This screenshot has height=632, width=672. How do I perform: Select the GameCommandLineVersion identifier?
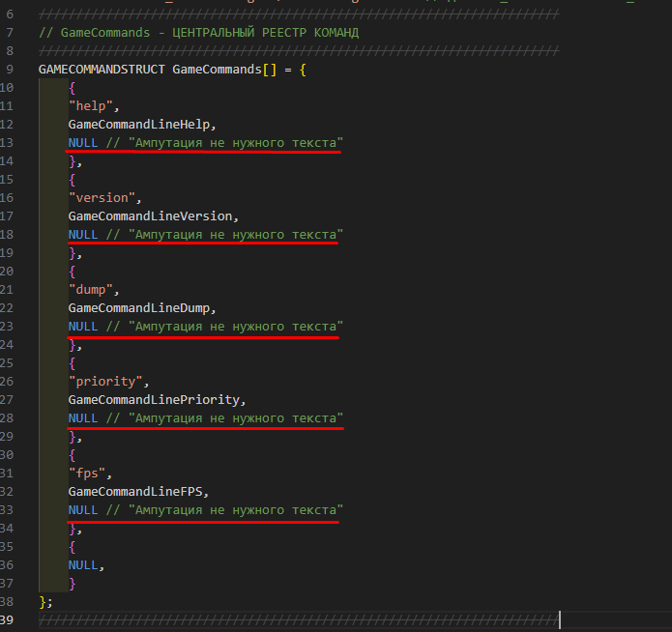(x=151, y=215)
